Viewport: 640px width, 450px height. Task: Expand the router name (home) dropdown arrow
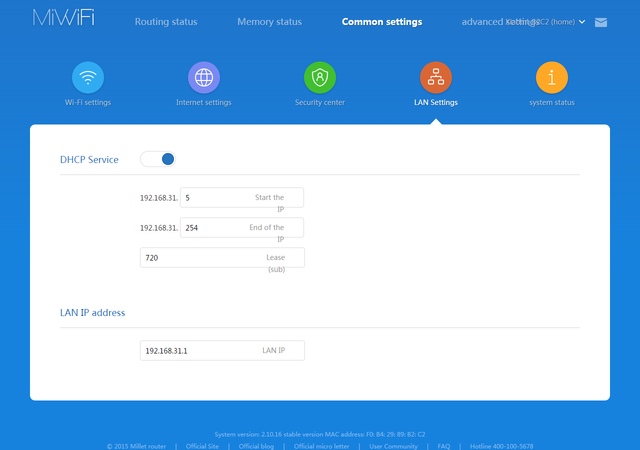[x=582, y=22]
